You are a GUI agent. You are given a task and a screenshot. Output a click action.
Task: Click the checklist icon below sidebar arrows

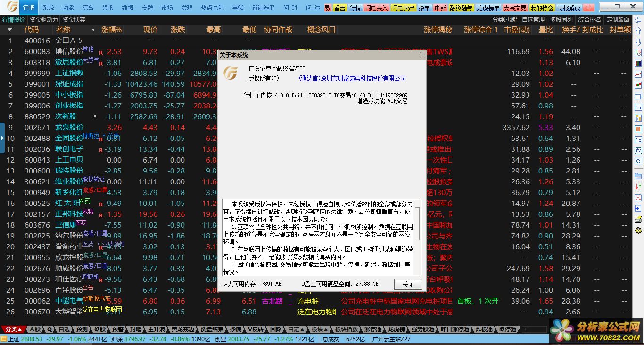click(x=638, y=52)
